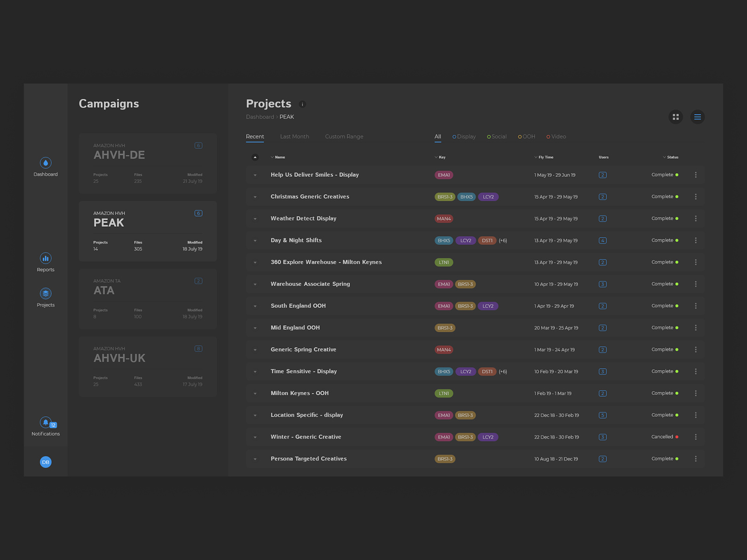Click the BRS1-3 key tag on Mid England OOH
Image resolution: width=747 pixels, height=560 pixels.
(444, 328)
